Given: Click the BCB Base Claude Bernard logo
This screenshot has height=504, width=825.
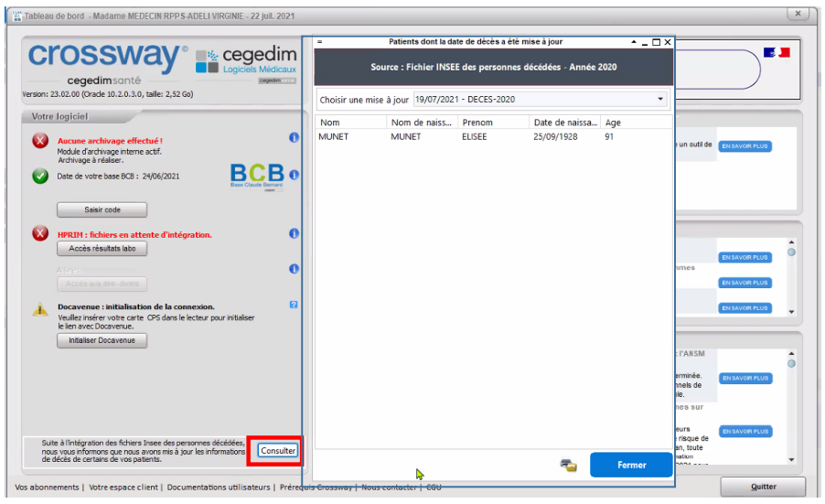Looking at the screenshot, I should tap(256, 176).
